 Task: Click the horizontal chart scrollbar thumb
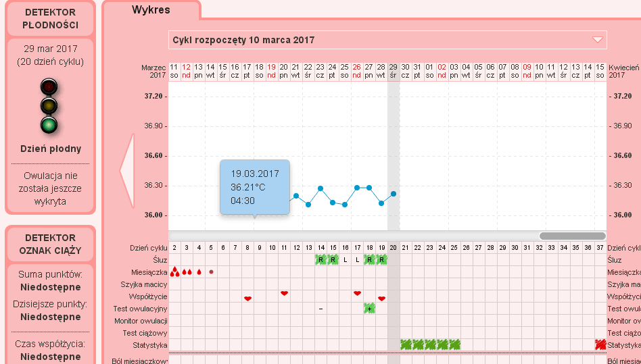(572, 236)
